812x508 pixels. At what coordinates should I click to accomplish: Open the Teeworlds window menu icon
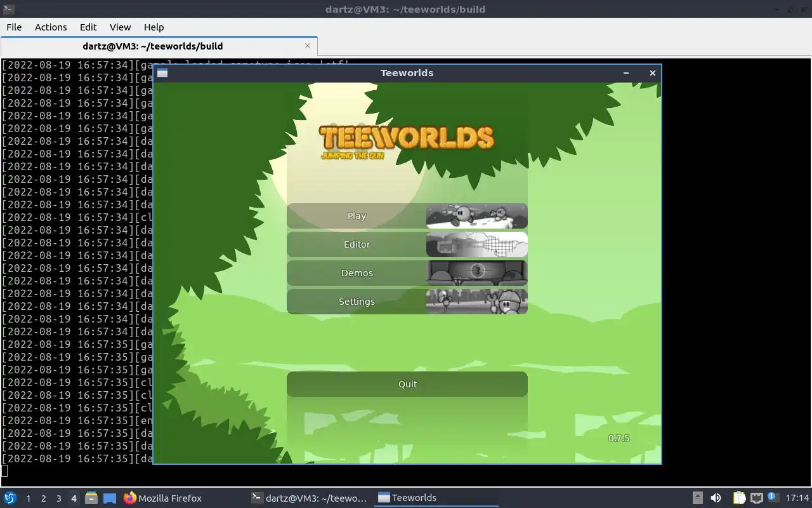point(162,73)
